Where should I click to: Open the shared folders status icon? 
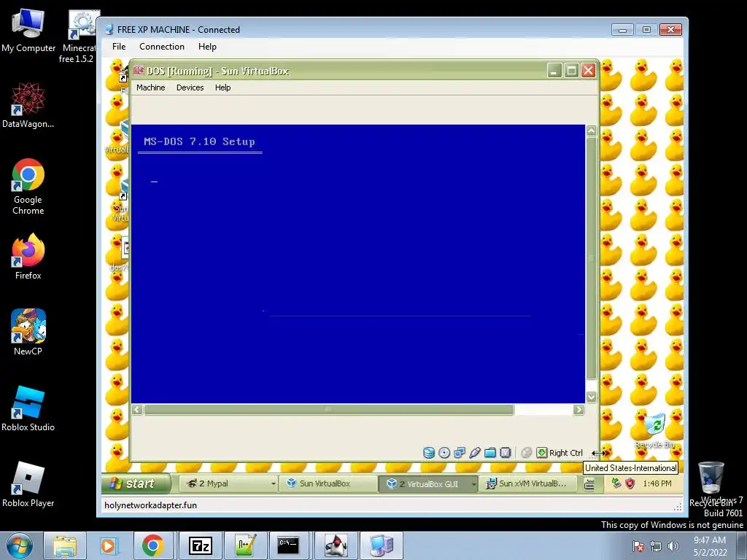click(489, 453)
